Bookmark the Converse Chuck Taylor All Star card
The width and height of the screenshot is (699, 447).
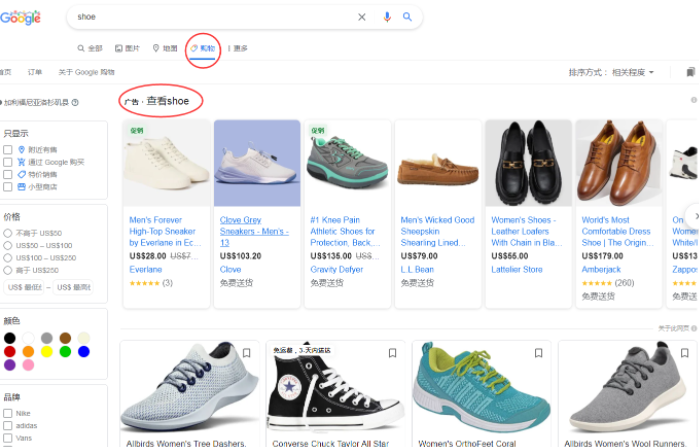click(392, 353)
